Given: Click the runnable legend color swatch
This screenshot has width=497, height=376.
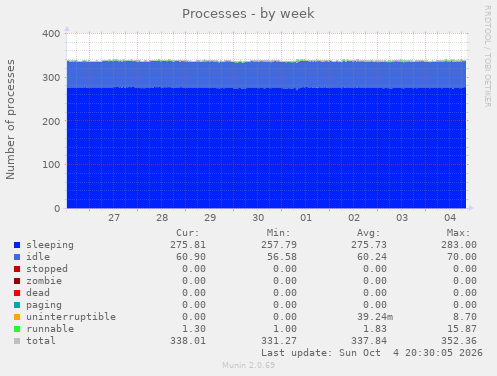Looking at the screenshot, I should click(17, 329).
